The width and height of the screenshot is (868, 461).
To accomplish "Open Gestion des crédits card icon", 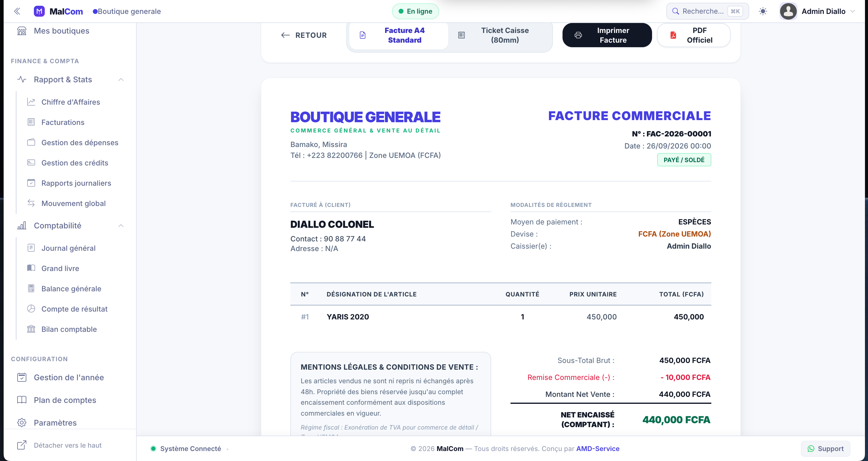I will [x=31, y=162].
